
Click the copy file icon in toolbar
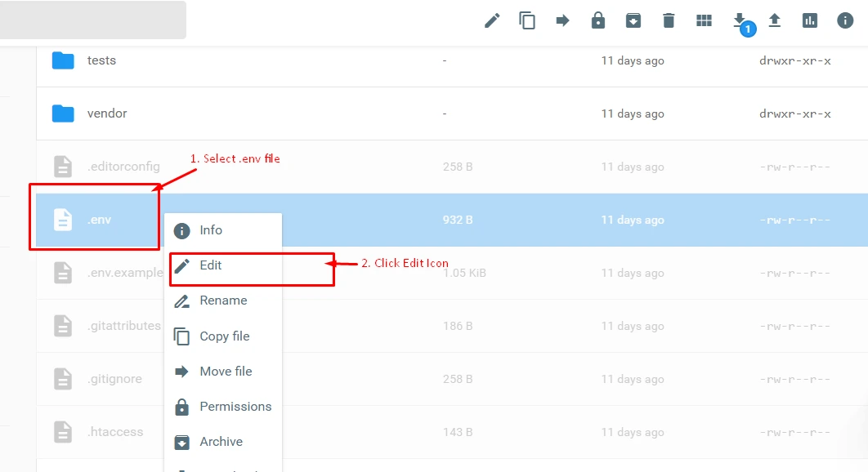click(x=527, y=20)
